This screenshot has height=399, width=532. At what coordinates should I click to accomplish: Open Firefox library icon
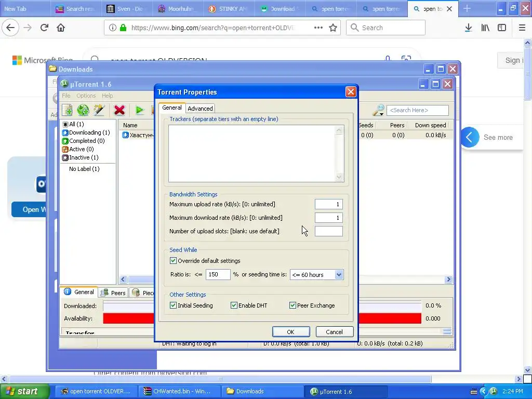point(485,28)
